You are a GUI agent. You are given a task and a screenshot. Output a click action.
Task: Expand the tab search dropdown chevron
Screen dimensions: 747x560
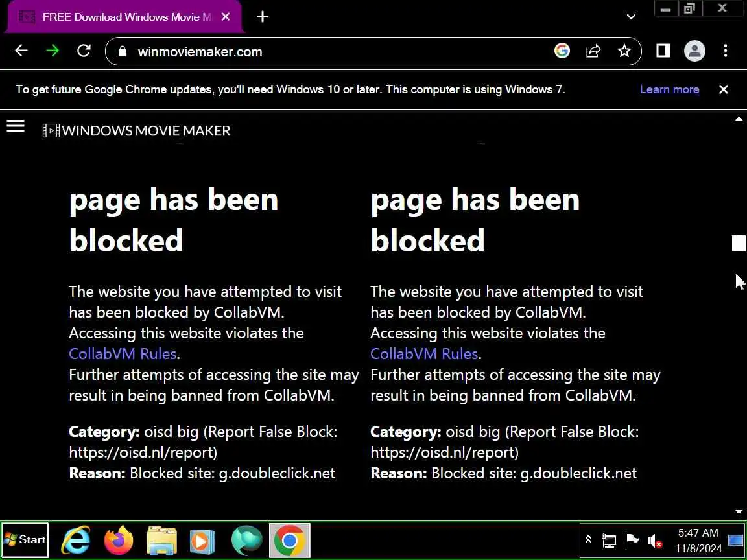click(x=631, y=17)
